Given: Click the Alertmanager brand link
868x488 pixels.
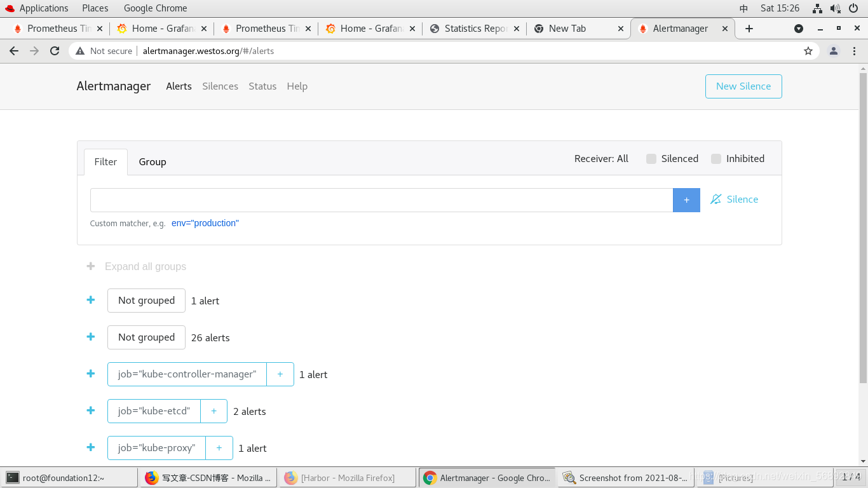Looking at the screenshot, I should click(114, 86).
